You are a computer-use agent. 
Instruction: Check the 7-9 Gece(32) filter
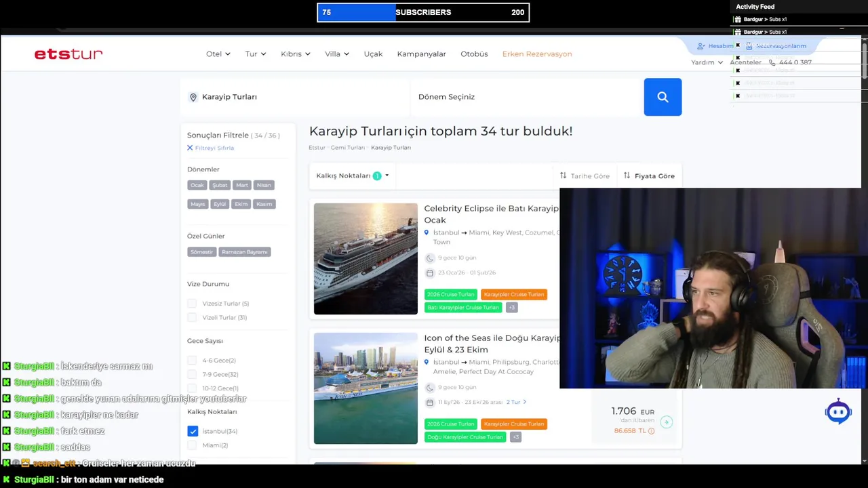click(x=192, y=375)
